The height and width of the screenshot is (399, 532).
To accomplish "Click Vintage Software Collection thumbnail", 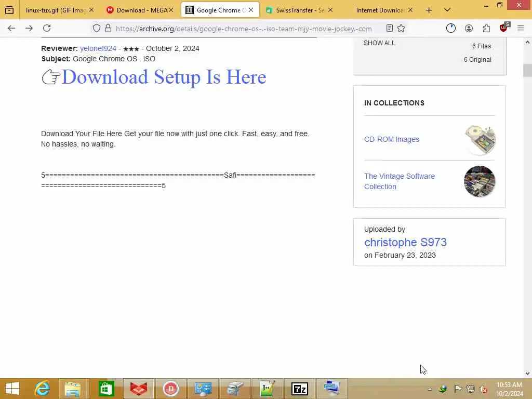I will click(480, 181).
